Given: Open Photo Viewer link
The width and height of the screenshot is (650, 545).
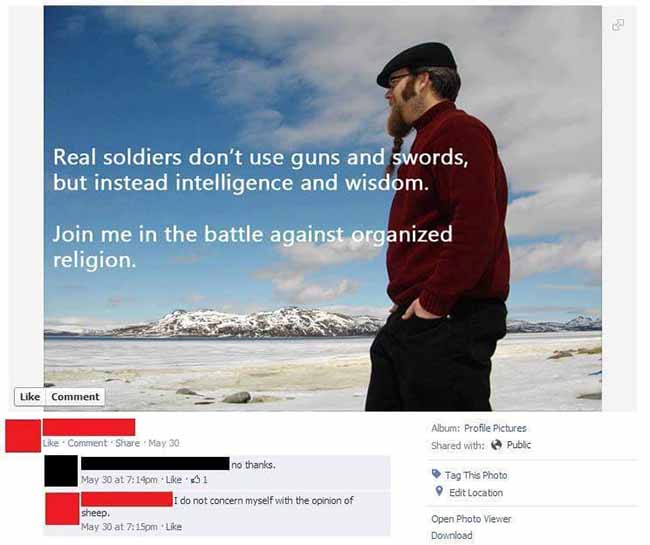Looking at the screenshot, I should pyautogui.click(x=471, y=519).
